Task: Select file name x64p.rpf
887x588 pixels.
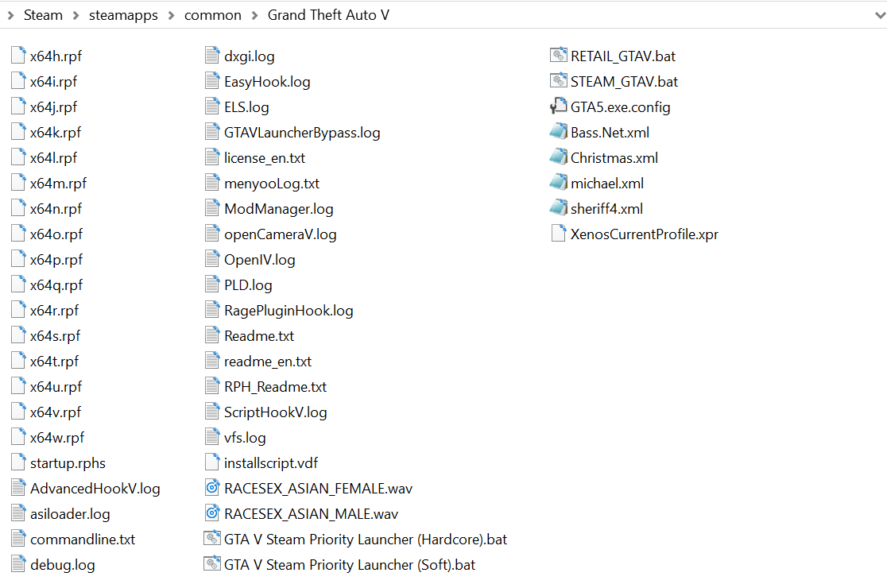Action: (56, 260)
